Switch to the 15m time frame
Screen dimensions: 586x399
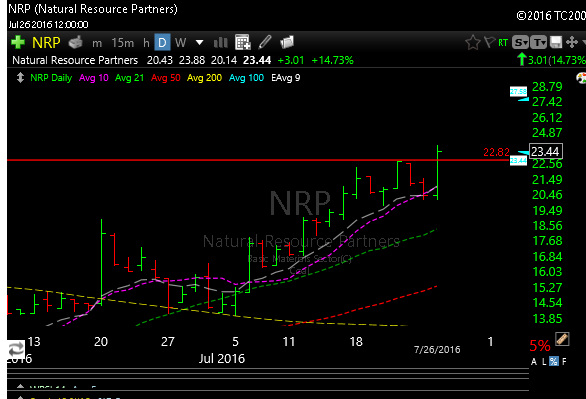[x=123, y=43]
